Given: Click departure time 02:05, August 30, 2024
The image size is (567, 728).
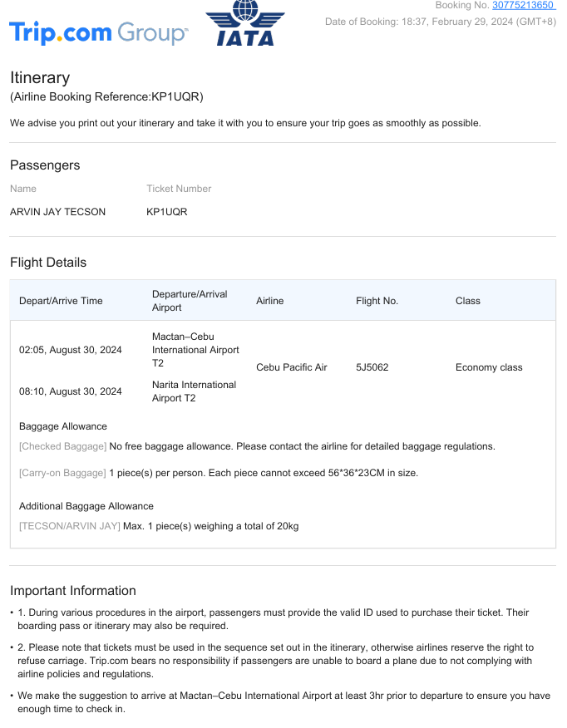Looking at the screenshot, I should click(71, 350).
